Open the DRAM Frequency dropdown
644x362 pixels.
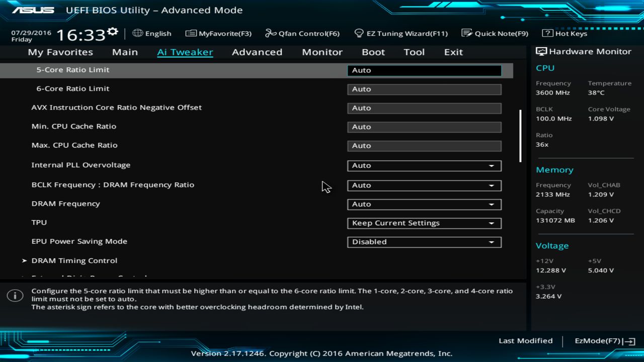pyautogui.click(x=424, y=204)
